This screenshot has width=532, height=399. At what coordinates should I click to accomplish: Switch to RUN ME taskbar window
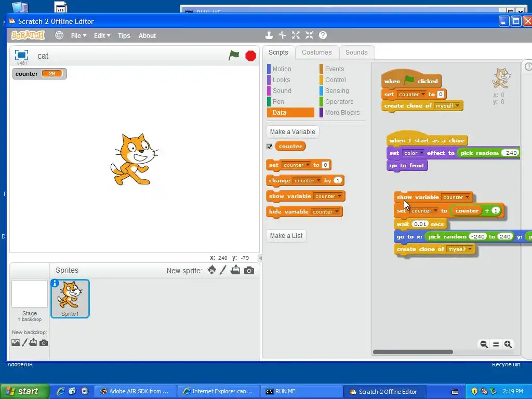302,391
